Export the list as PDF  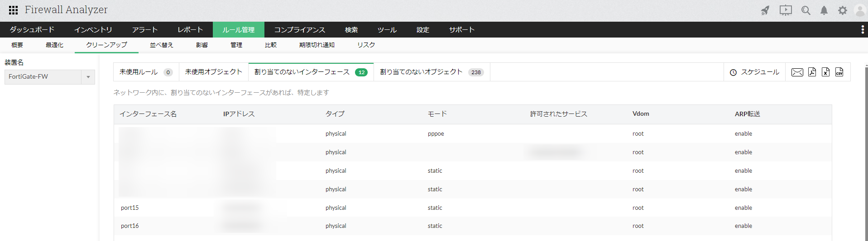tap(812, 72)
